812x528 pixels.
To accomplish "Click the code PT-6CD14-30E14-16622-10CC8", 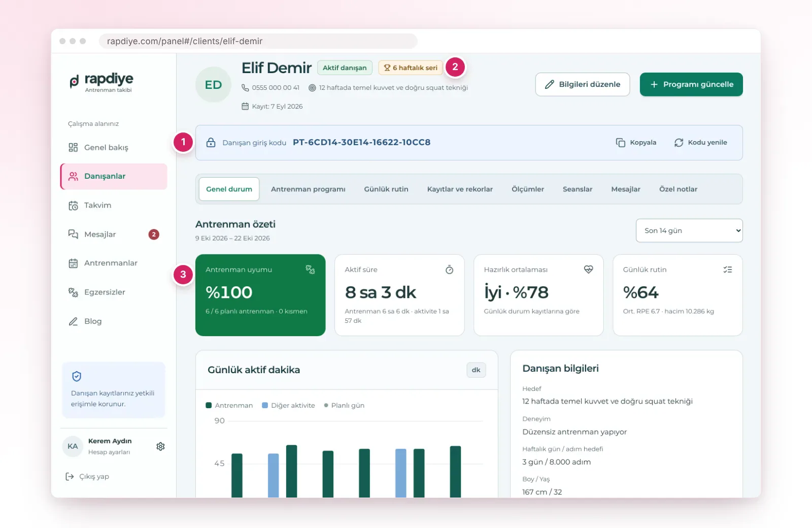I will pyautogui.click(x=361, y=142).
